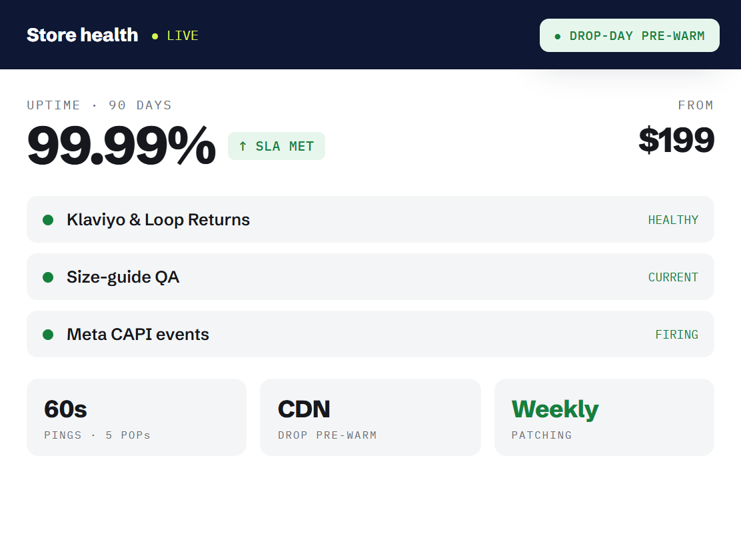Click the 99.99% uptime figure
Image resolution: width=741 pixels, height=560 pixels.
point(121,145)
